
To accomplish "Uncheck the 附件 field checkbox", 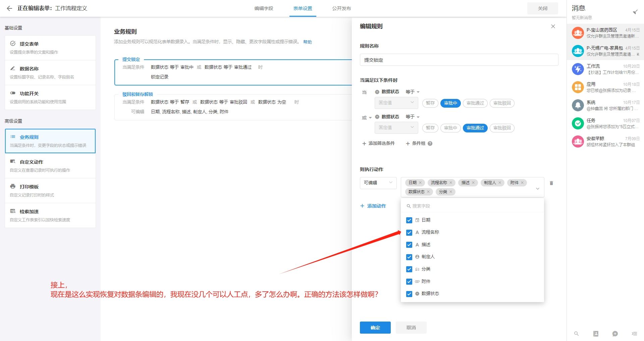I will (409, 282).
